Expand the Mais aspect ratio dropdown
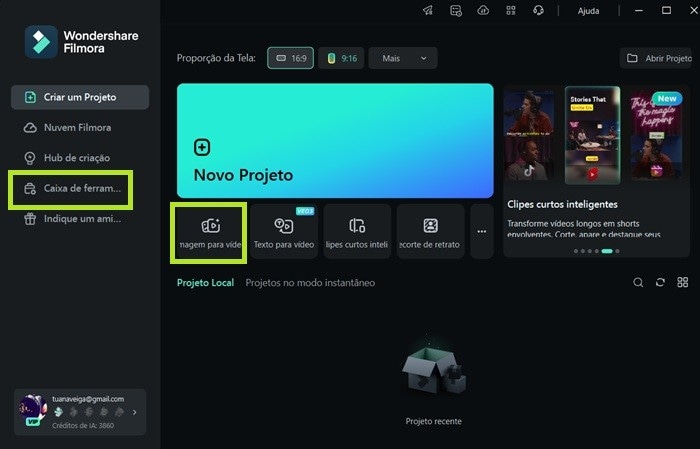This screenshot has height=449, width=700. click(403, 59)
